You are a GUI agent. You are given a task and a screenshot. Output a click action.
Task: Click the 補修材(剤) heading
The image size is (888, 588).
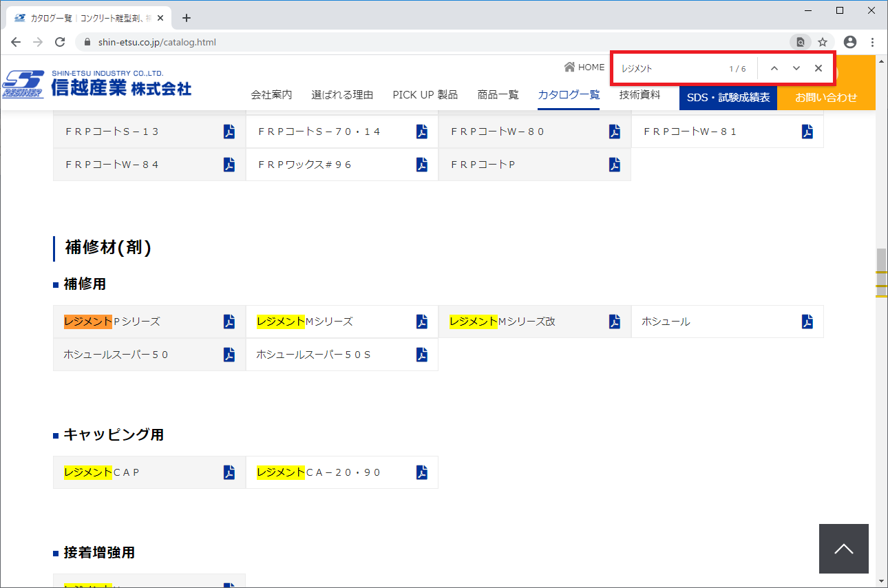pos(108,248)
